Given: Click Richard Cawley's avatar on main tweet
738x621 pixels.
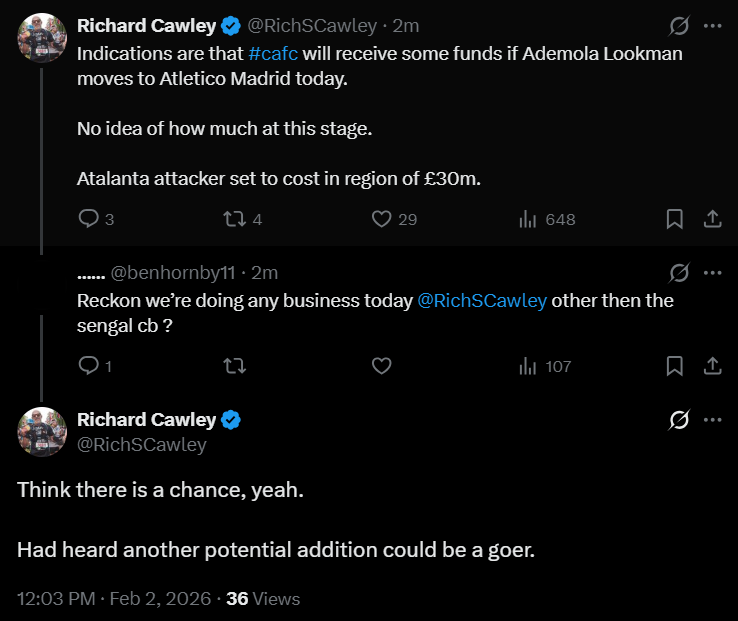Looking at the screenshot, I should tap(40, 432).
